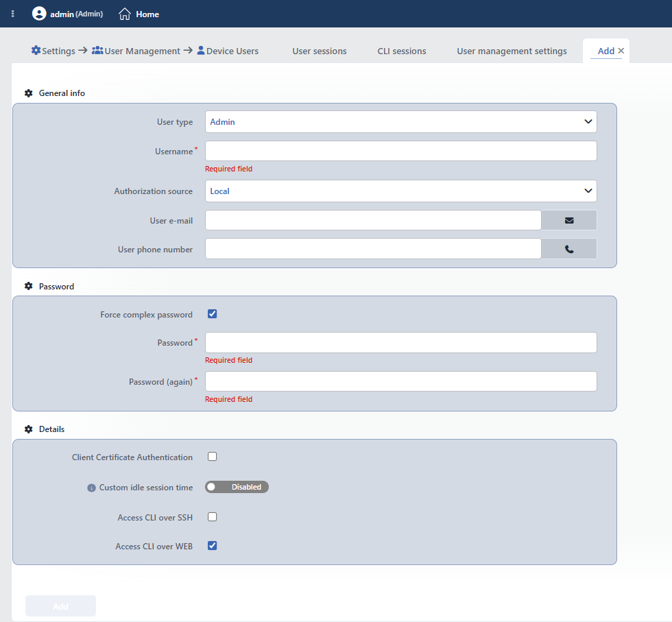Screen dimensions: 672x622
Task: Focus the Password (again) input field
Action: coord(400,381)
